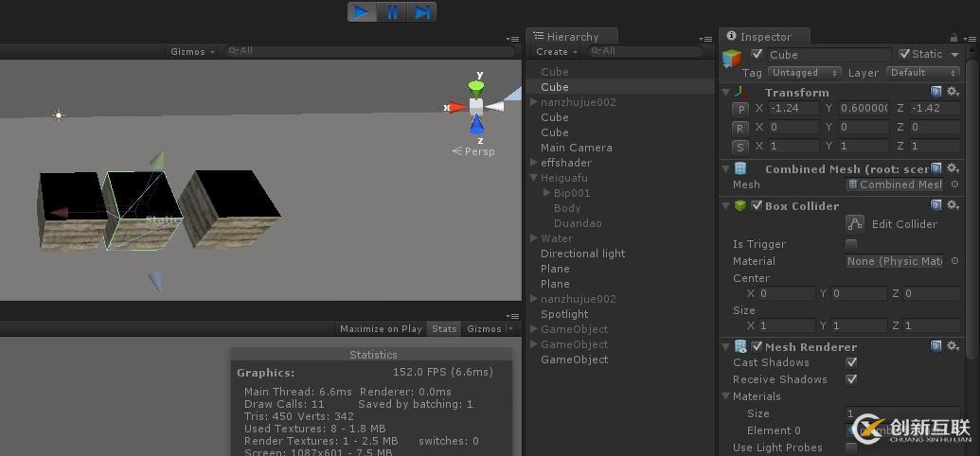Open Hierarchy panel options menu
The width and height of the screenshot is (980, 456).
point(704,39)
